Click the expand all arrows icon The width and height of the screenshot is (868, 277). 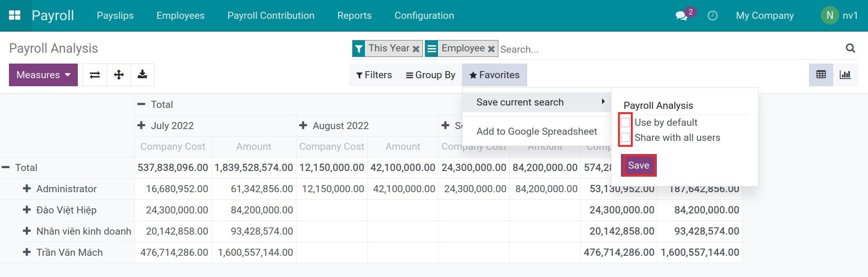point(119,75)
